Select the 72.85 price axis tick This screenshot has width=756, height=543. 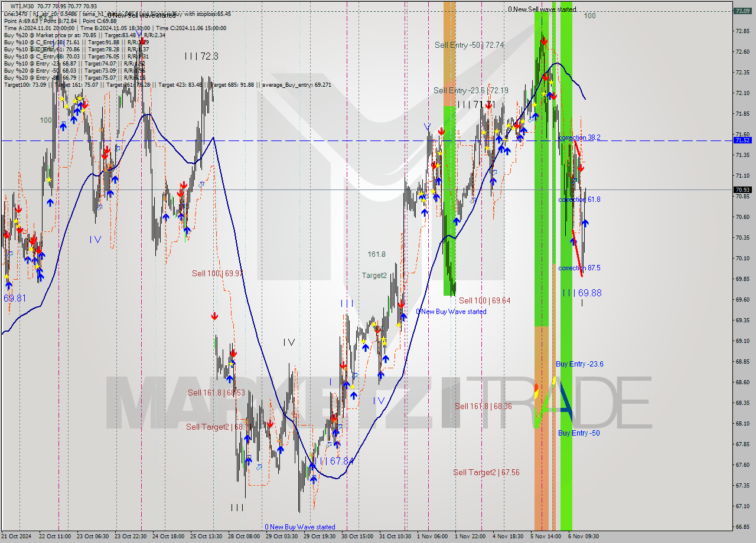[x=743, y=31]
